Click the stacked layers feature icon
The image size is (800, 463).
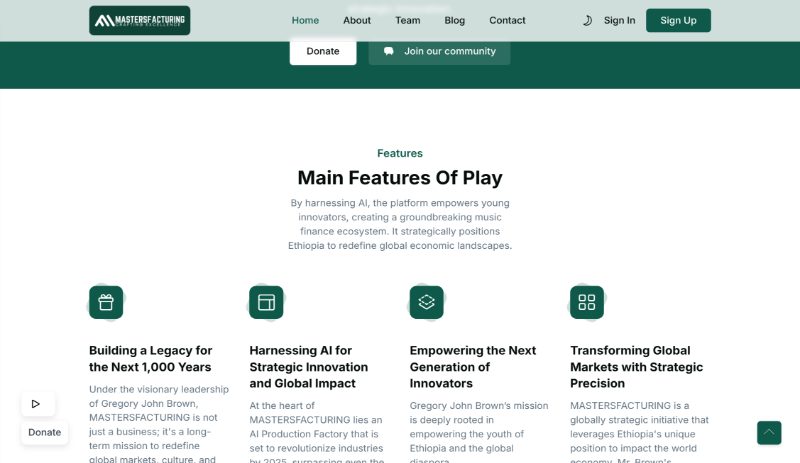tap(427, 302)
